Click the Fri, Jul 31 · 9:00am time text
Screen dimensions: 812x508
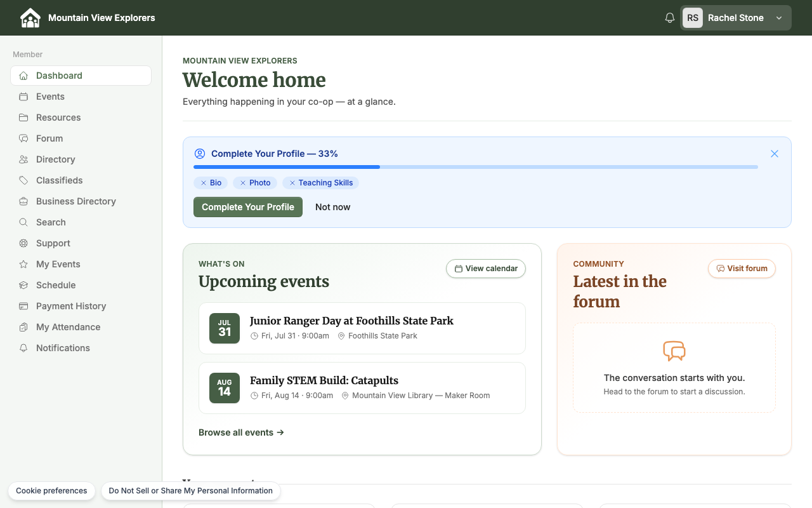pos(295,336)
